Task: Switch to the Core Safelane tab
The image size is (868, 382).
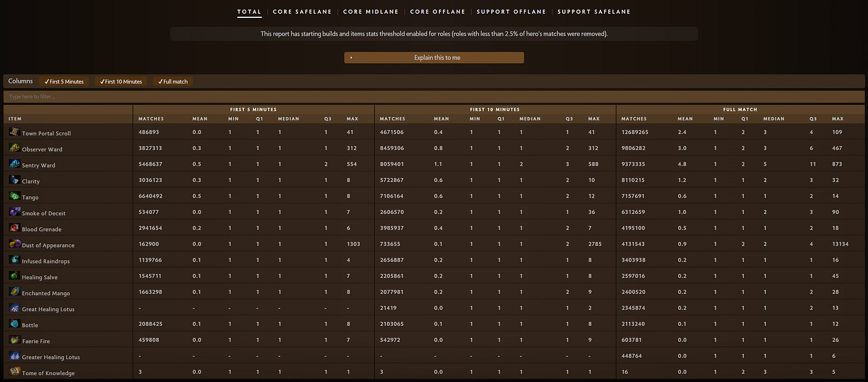Action: tap(301, 11)
